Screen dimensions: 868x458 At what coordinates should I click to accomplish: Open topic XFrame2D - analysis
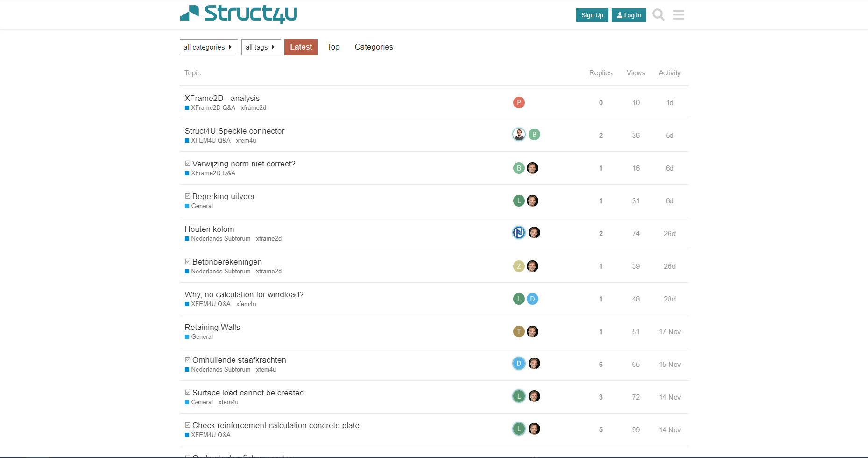222,98
